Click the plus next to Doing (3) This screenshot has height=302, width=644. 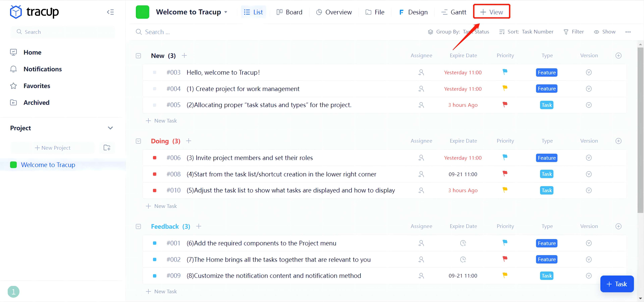point(189,141)
